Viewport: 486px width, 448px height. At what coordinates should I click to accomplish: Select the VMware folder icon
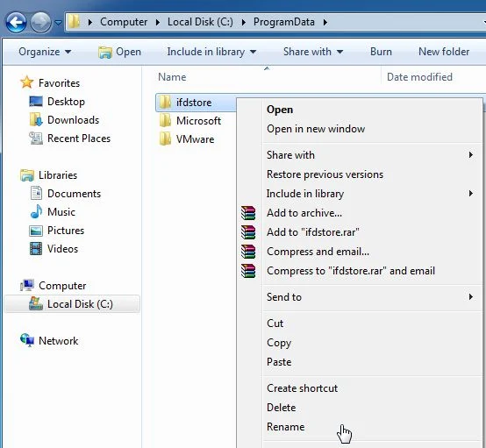[x=165, y=139]
